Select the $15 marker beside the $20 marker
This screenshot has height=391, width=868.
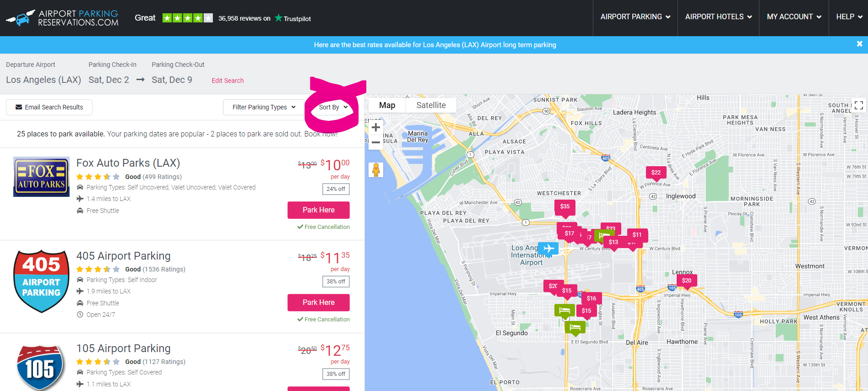[567, 291]
